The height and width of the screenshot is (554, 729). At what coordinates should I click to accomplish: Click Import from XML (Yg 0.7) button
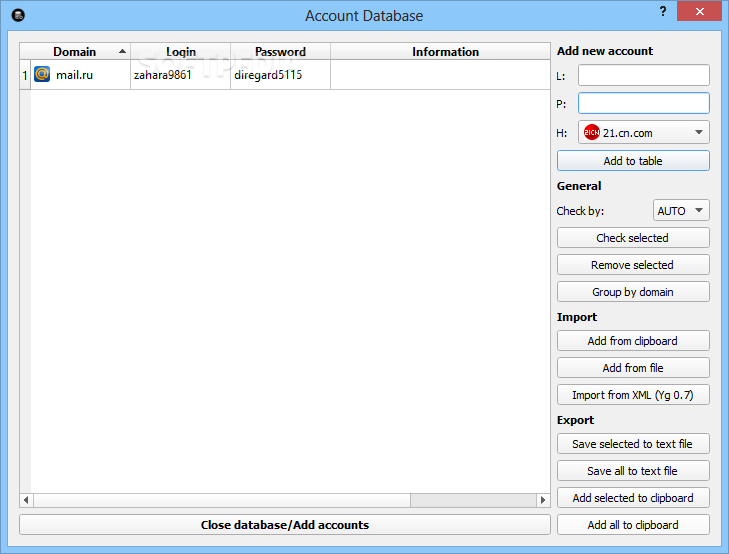tap(633, 395)
